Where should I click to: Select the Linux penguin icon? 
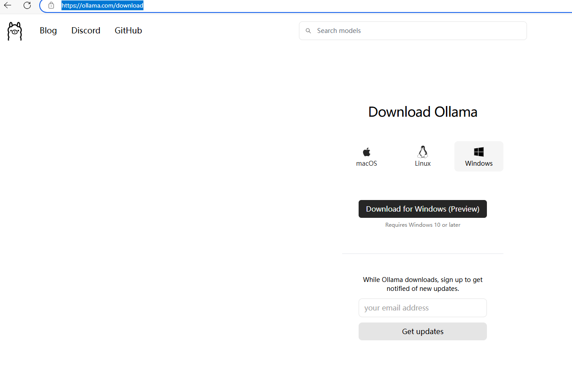click(423, 152)
